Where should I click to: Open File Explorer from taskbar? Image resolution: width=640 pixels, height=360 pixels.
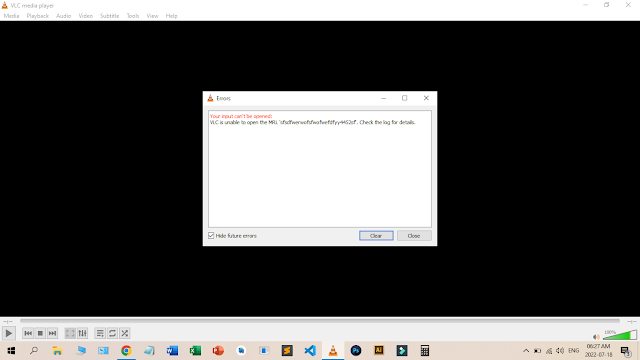coord(57,351)
